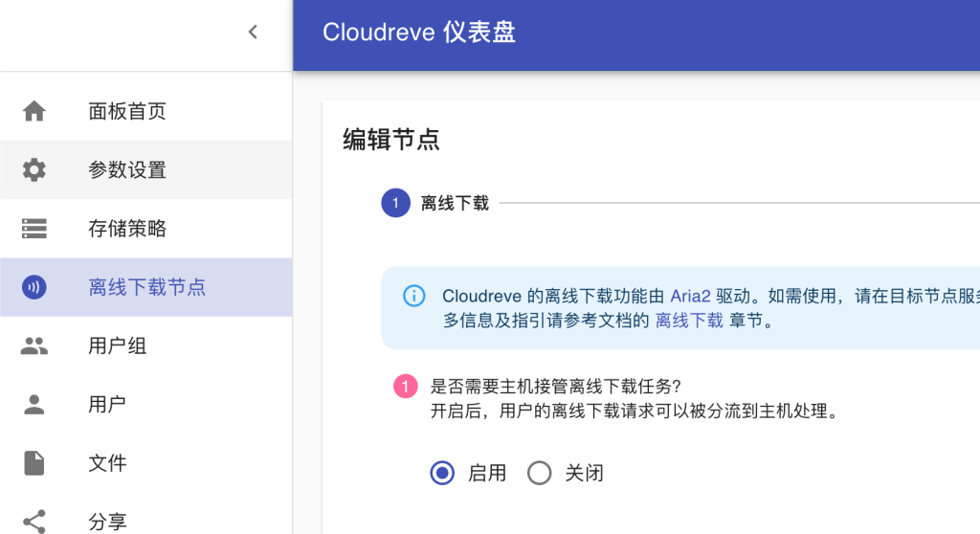Click the blue info icon in notice
The height and width of the screenshot is (534, 980).
tap(413, 296)
